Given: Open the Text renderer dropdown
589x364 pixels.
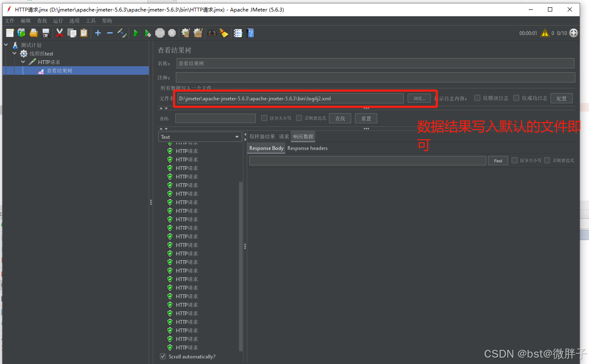Looking at the screenshot, I should click(x=200, y=137).
